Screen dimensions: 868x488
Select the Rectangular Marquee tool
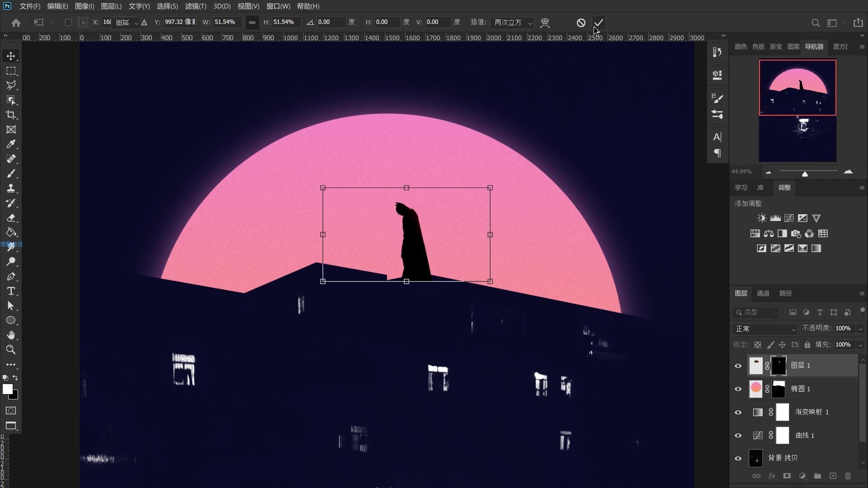pos(11,71)
